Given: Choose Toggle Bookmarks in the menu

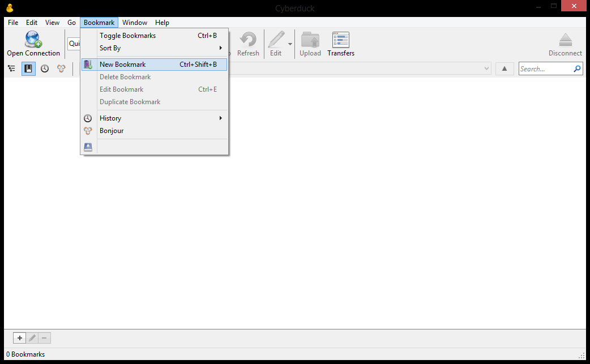Looking at the screenshot, I should 127,36.
